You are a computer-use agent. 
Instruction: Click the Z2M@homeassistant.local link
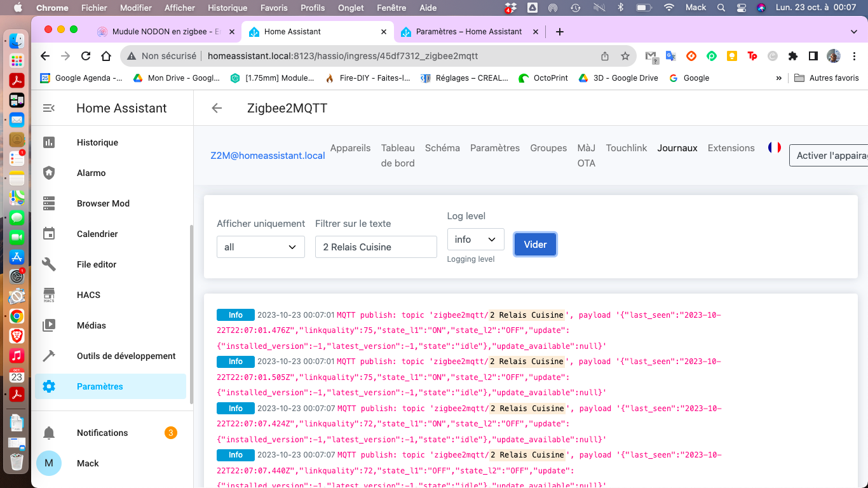pos(268,155)
